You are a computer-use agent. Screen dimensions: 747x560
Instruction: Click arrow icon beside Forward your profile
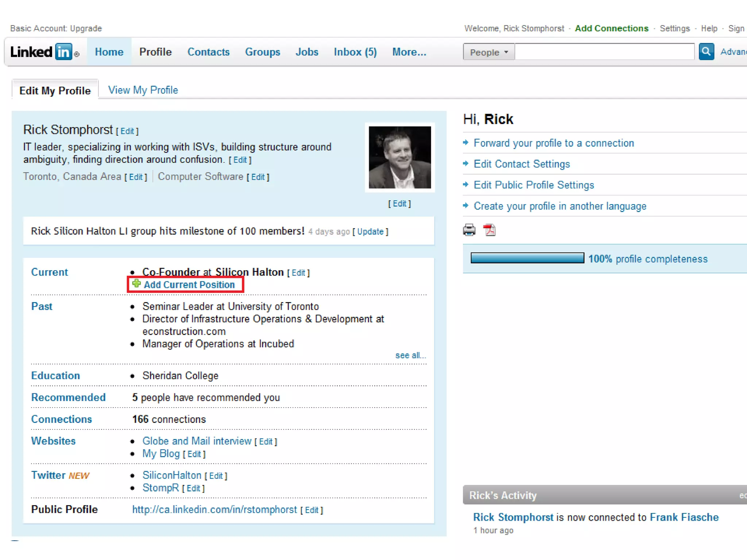466,143
